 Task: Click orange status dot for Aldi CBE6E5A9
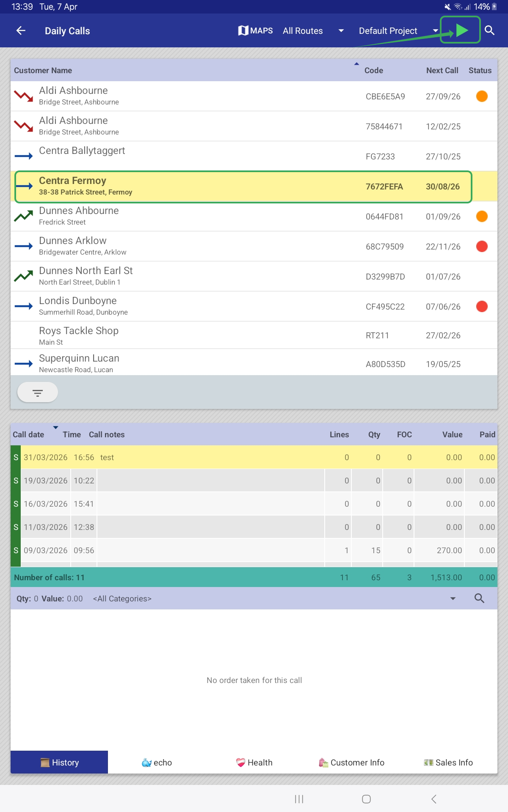pos(482,96)
